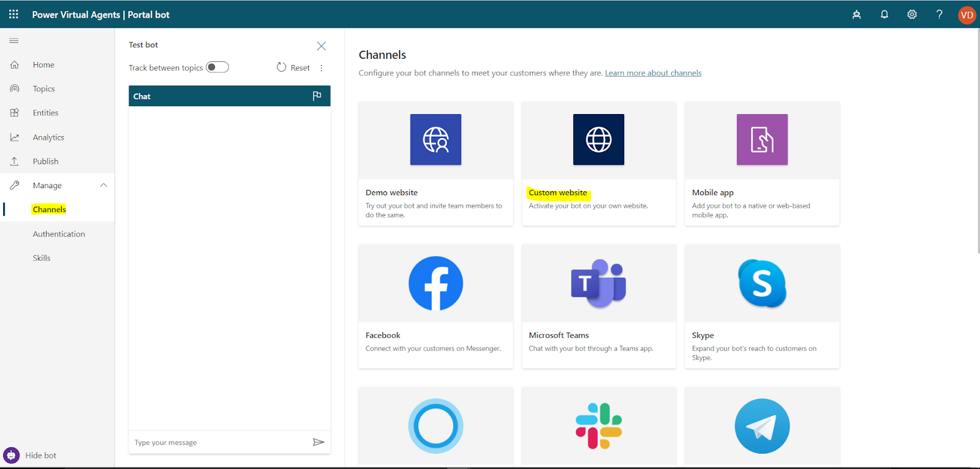Open the more options ellipsis near Reset
This screenshot has width=980, height=469.
tap(322, 68)
